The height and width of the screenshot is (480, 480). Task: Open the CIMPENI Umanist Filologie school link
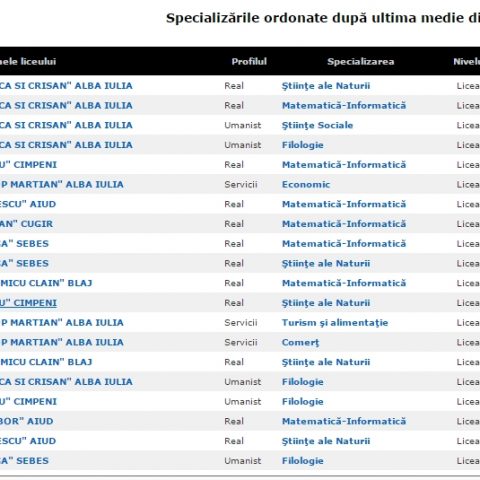[28, 401]
